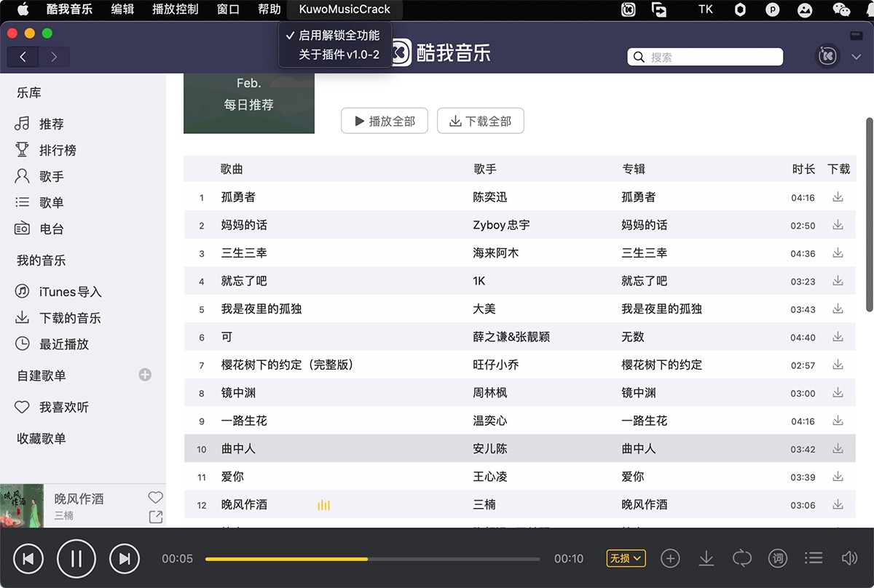Image resolution: width=874 pixels, height=588 pixels.
Task: Download the song 爱你 by 王心凌
Action: 838,477
